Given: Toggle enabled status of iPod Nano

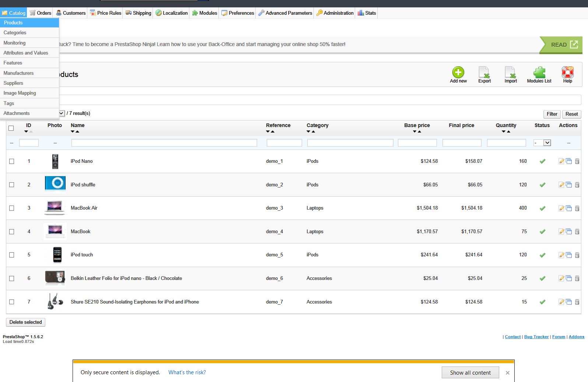Looking at the screenshot, I should pos(542,161).
